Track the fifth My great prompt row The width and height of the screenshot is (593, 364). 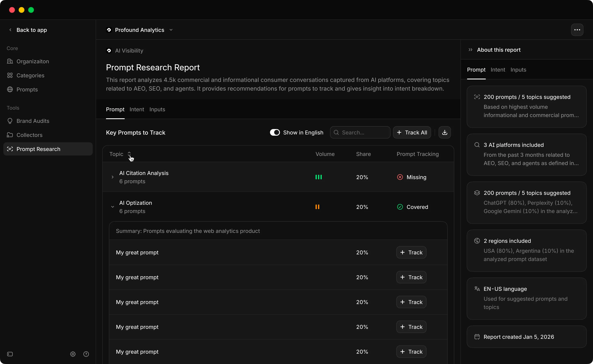pos(411,352)
